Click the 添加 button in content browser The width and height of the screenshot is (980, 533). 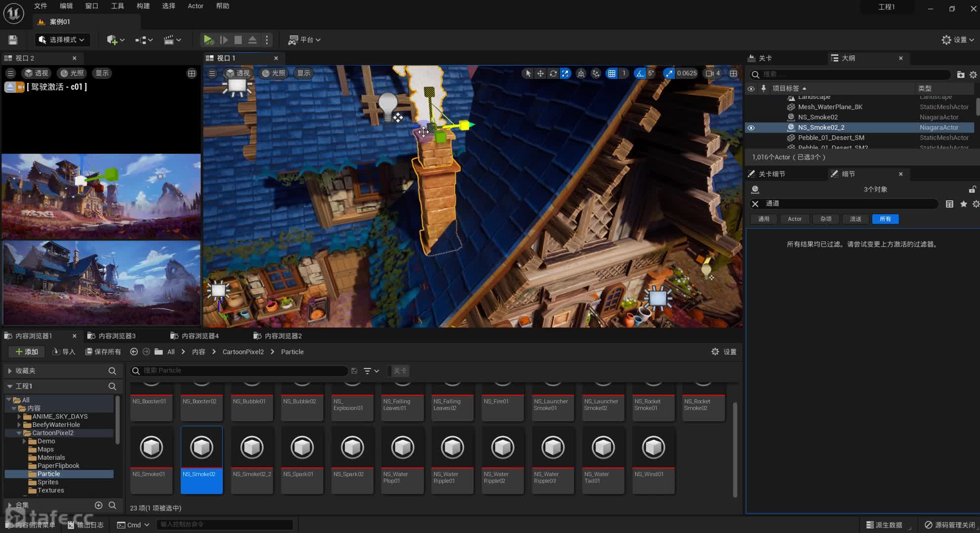[27, 352]
